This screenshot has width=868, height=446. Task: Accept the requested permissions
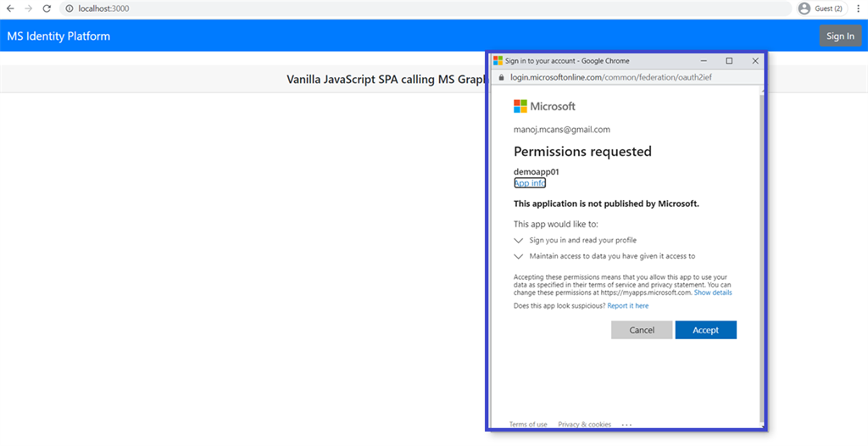[705, 330]
